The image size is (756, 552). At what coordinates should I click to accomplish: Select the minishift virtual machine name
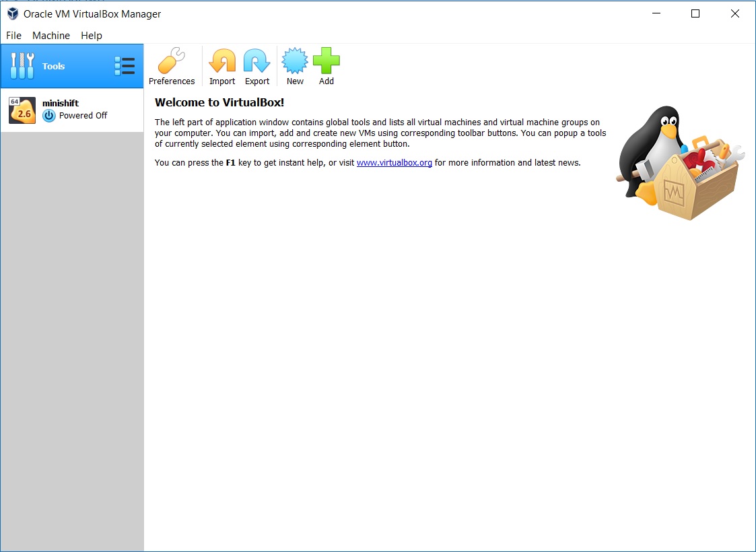[x=61, y=103]
